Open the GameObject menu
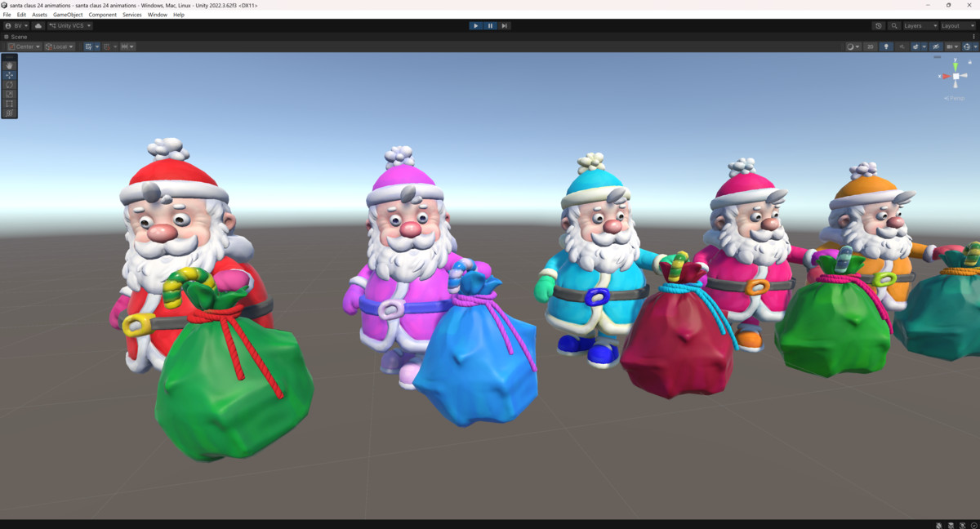The image size is (980, 529). (68, 15)
